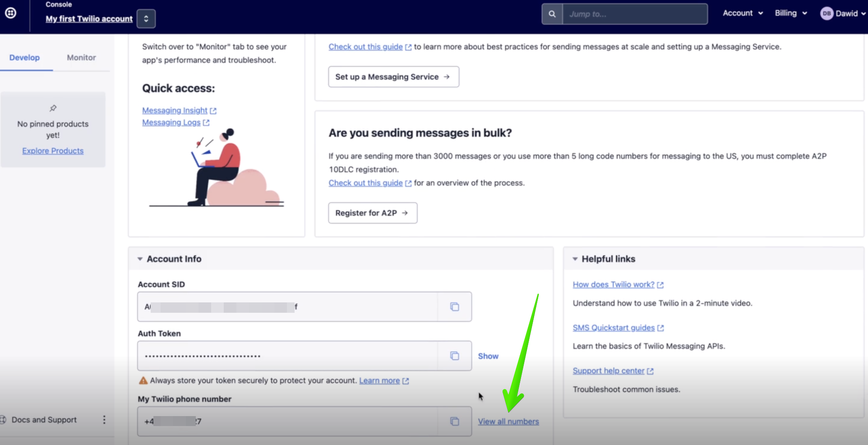Click the search magnifier icon
The width and height of the screenshot is (868, 445).
click(552, 14)
